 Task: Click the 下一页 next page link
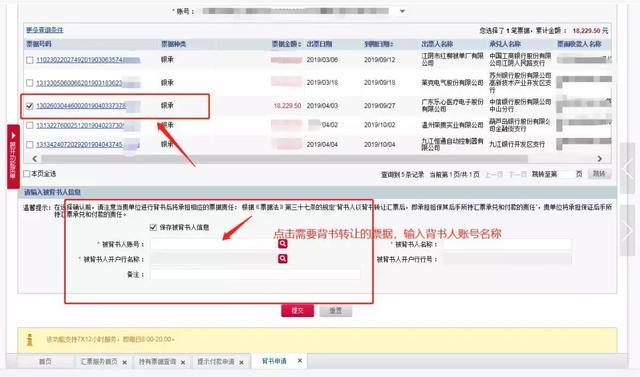coord(517,174)
